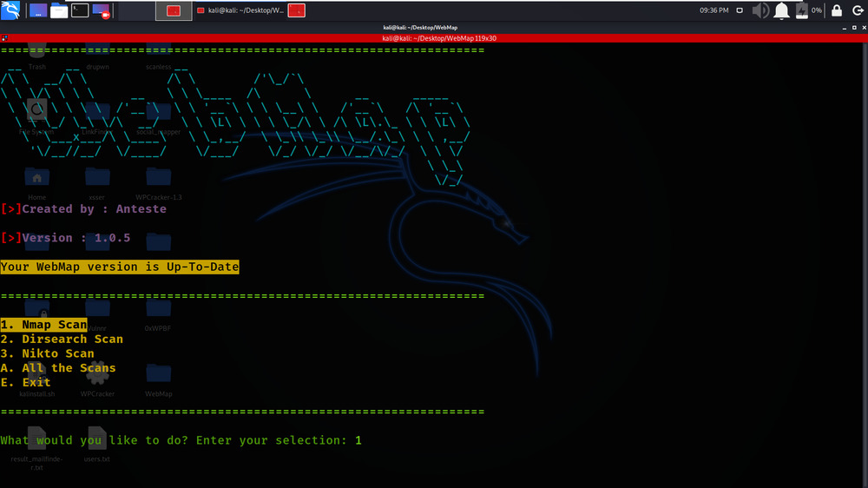Close the WebMap terminal window
Viewport: 868px width, 488px height.
tap(865, 28)
